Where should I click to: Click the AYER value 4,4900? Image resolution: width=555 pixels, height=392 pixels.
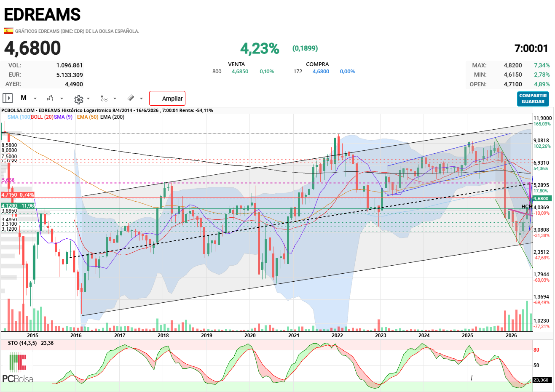74,84
